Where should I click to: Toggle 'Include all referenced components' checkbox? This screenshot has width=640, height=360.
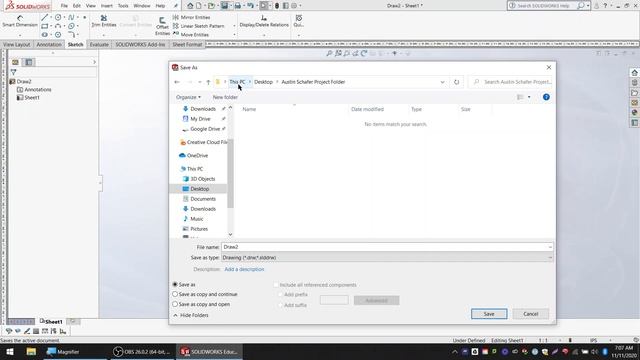276,285
